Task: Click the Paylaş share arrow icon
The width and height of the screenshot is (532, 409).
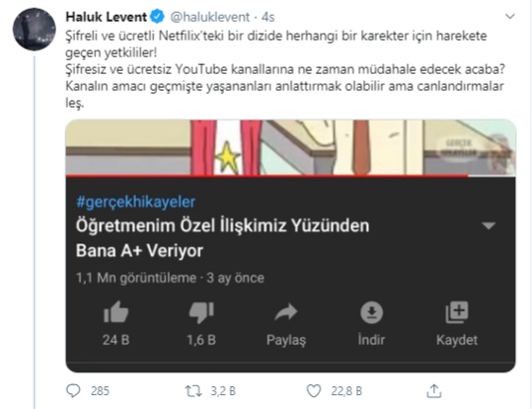Action: (x=286, y=312)
